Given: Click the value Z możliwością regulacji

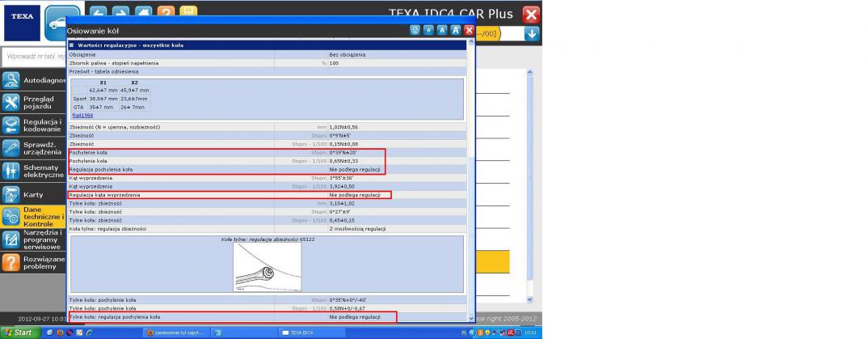Looking at the screenshot, I should [357, 229].
